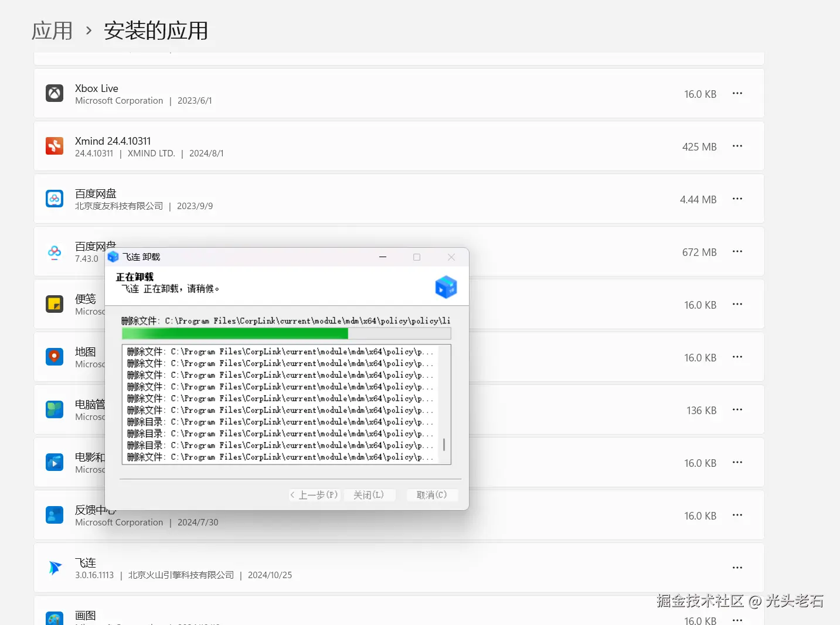Click the Xmind app icon
Viewport: 840px width, 625px height.
point(55,146)
